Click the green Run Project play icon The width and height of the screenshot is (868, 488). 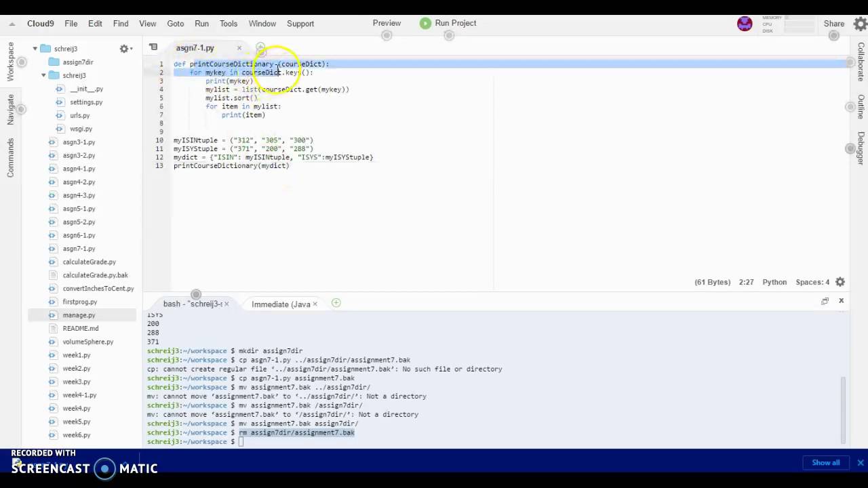click(x=425, y=23)
